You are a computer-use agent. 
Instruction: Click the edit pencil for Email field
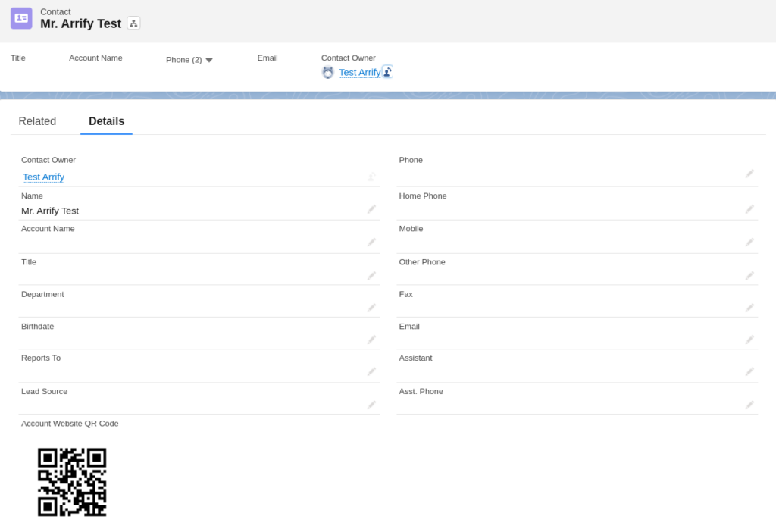coord(749,340)
